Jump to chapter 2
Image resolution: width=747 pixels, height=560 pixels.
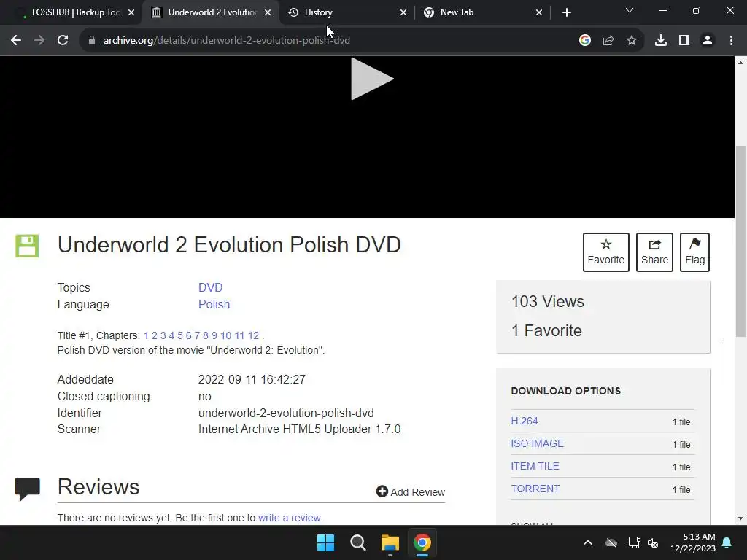pyautogui.click(x=155, y=335)
